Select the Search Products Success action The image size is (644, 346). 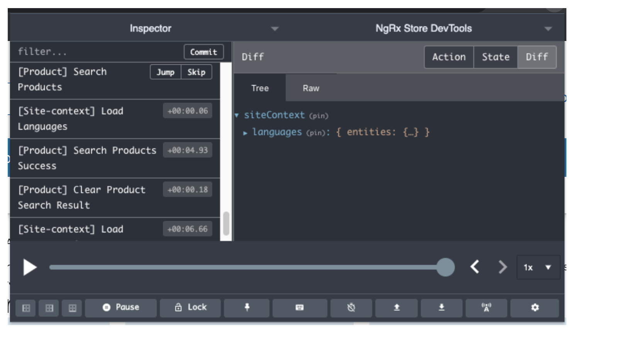(115, 158)
